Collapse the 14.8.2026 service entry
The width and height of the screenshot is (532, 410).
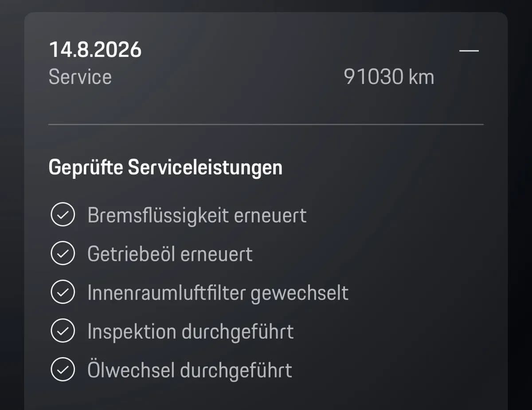tap(469, 51)
